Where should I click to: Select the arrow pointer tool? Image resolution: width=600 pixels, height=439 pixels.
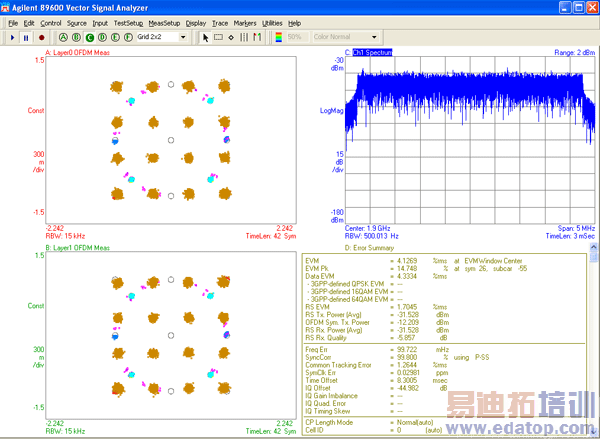206,37
